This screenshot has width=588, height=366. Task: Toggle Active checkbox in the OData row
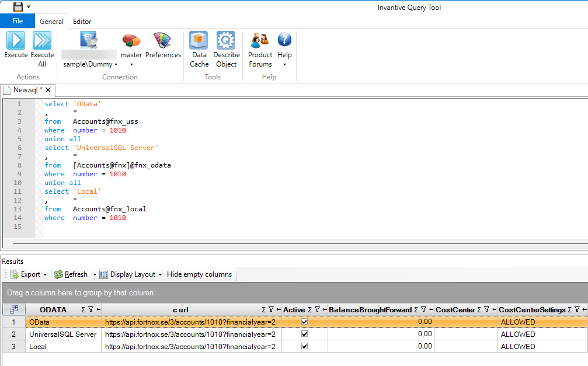pyautogui.click(x=304, y=322)
